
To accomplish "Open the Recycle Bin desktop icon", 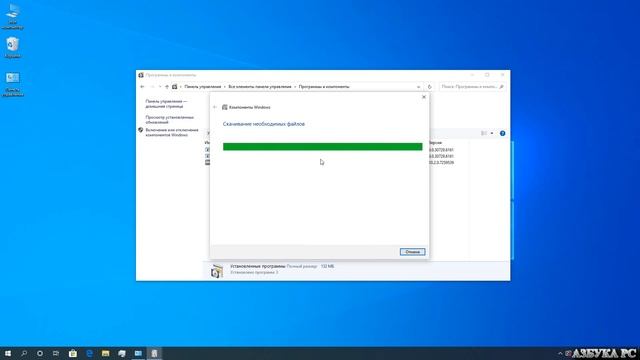I will pos(13,47).
